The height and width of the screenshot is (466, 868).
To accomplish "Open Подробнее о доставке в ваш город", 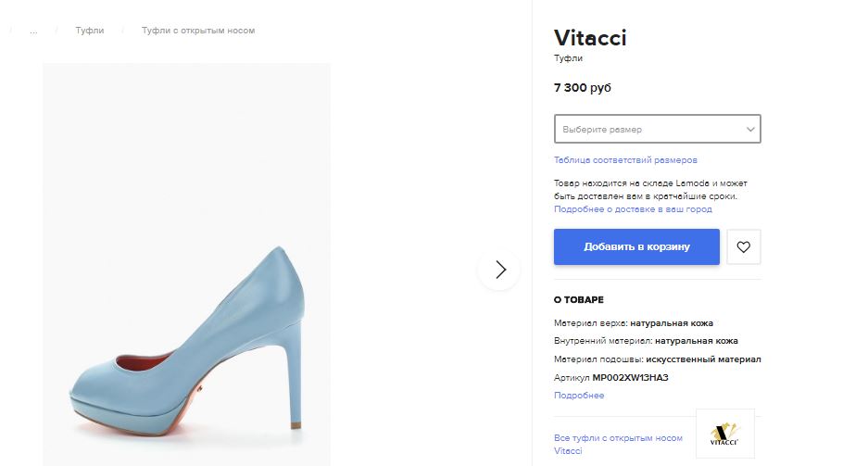I will click(633, 209).
